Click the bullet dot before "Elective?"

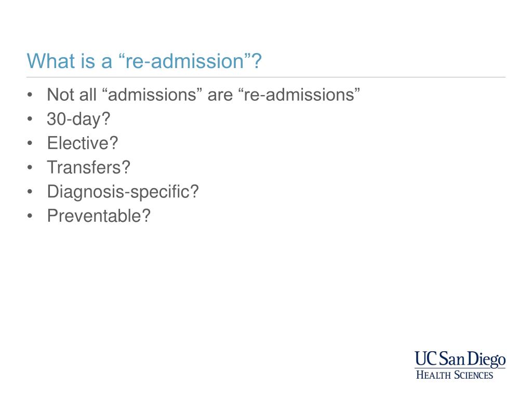click(x=30, y=143)
